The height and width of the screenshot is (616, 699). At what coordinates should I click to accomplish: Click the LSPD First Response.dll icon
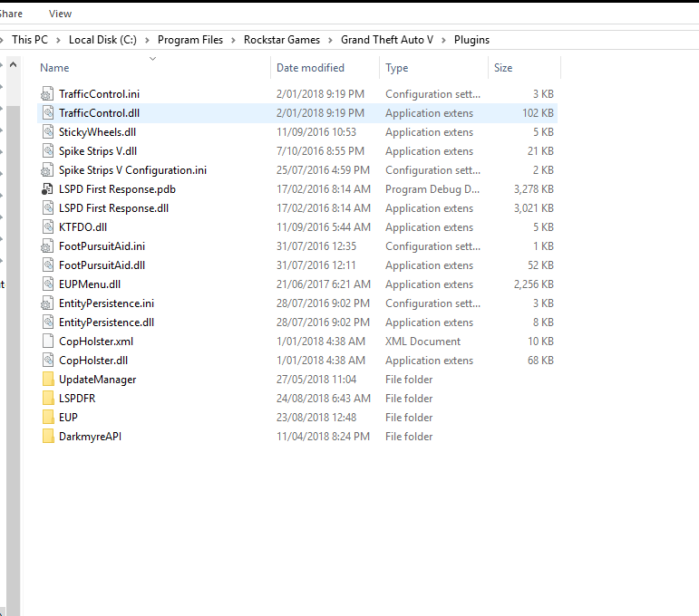pyautogui.click(x=48, y=208)
